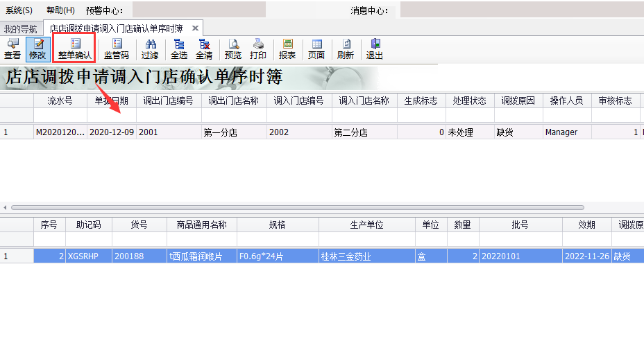
Task: Click the 生成标志 column header
Action: [x=421, y=100]
